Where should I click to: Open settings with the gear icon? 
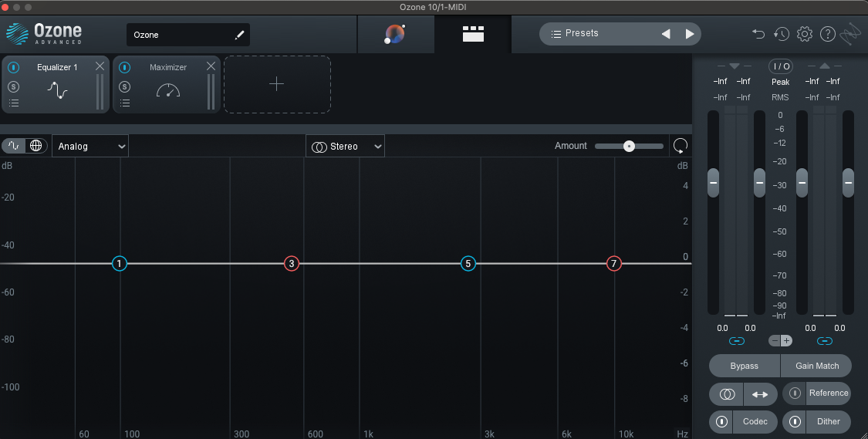pyautogui.click(x=805, y=34)
